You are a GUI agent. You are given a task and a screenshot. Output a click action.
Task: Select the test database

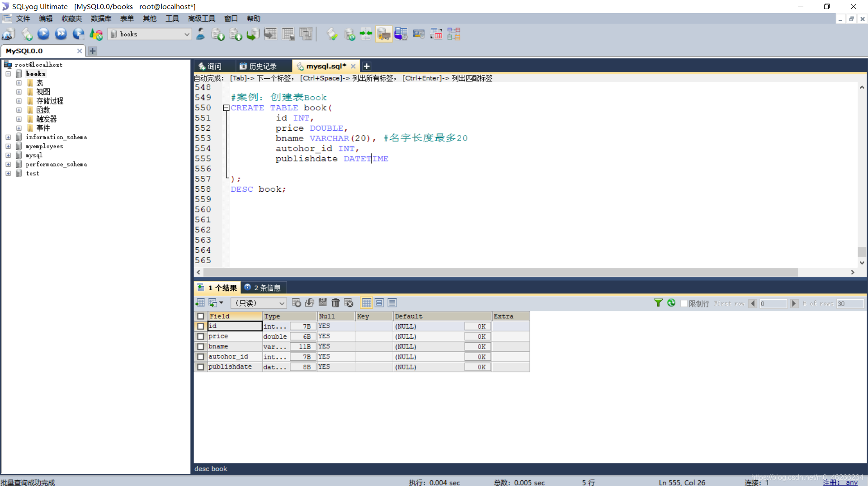click(33, 173)
